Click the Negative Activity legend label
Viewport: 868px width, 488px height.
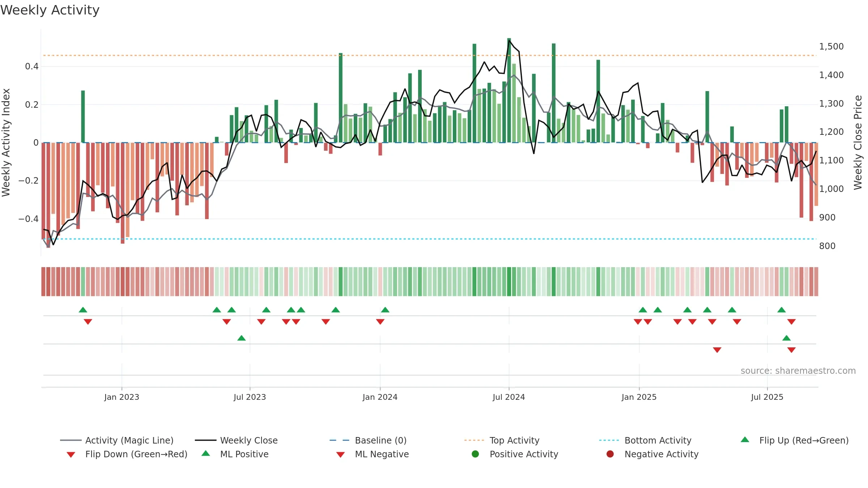661,454
